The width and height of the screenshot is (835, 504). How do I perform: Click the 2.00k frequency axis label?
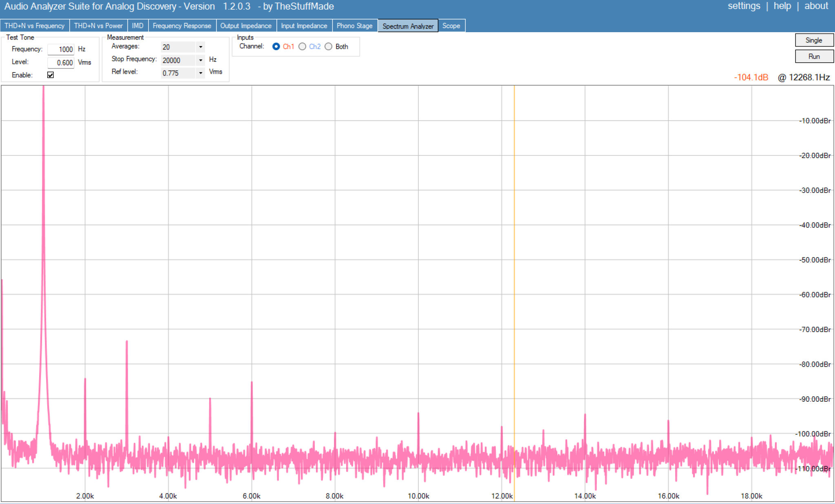pos(85,496)
